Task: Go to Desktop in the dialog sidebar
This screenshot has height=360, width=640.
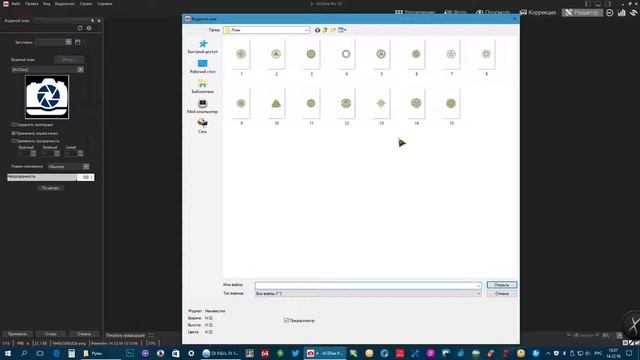Action: [202, 67]
